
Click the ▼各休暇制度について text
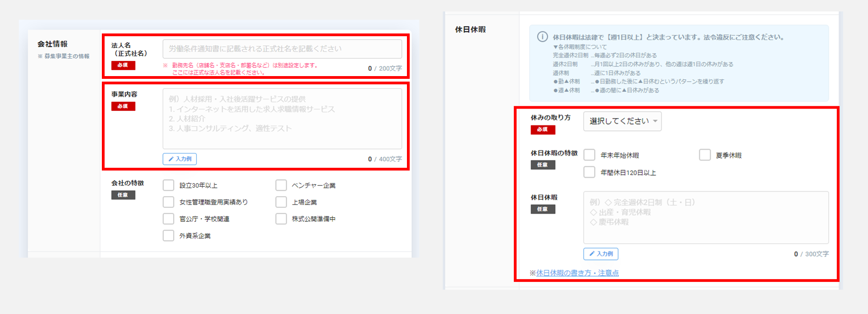point(579,47)
